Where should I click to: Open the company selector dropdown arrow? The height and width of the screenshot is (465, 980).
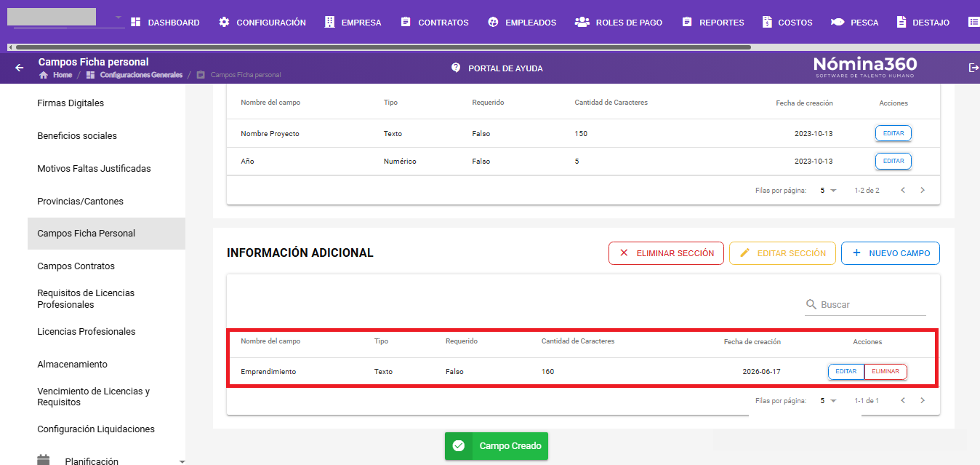coord(118,17)
